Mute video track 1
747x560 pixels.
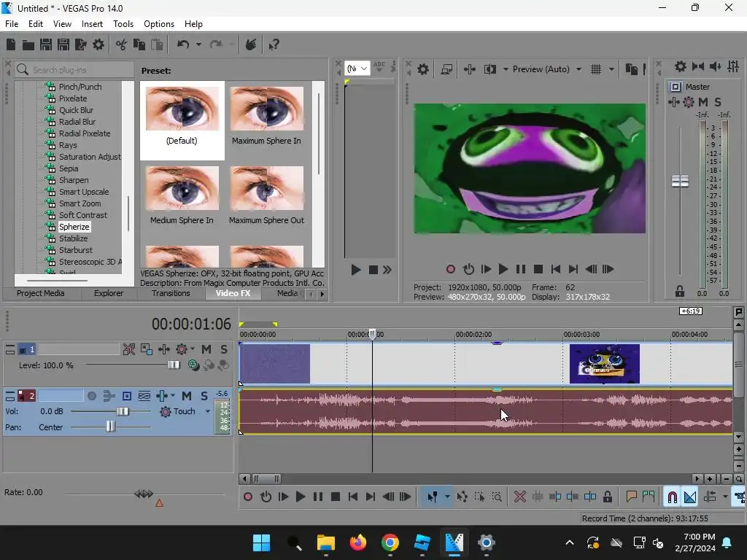[206, 349]
